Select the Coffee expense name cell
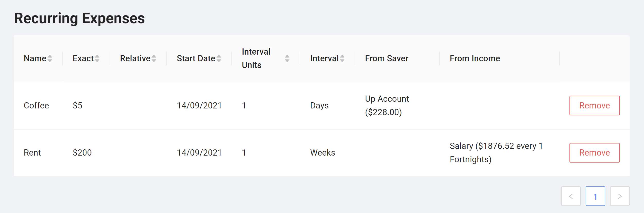 [x=36, y=106]
